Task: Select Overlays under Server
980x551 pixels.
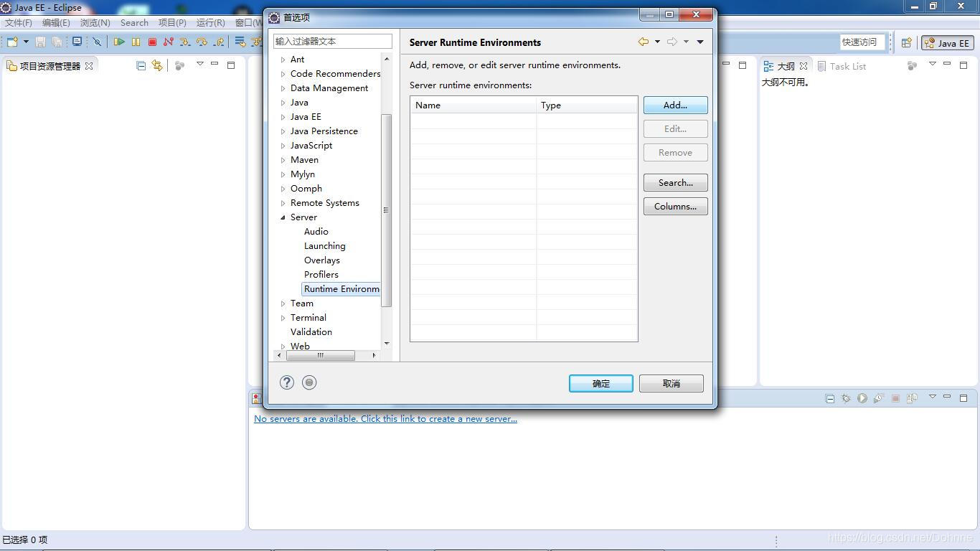Action: tap(321, 260)
